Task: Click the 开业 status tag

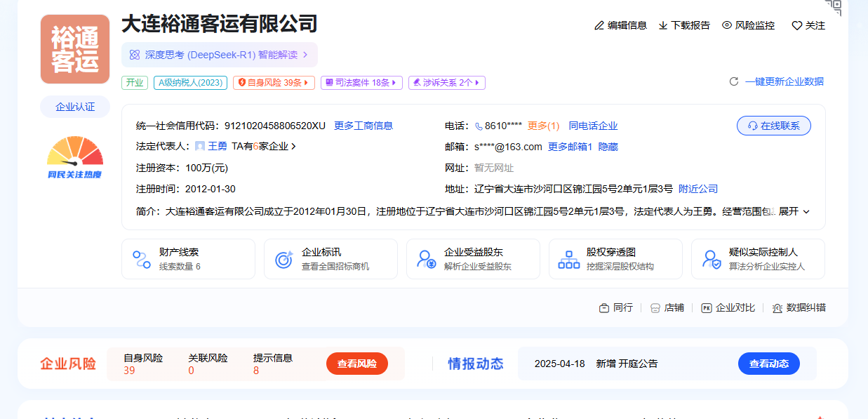Action: coord(135,83)
